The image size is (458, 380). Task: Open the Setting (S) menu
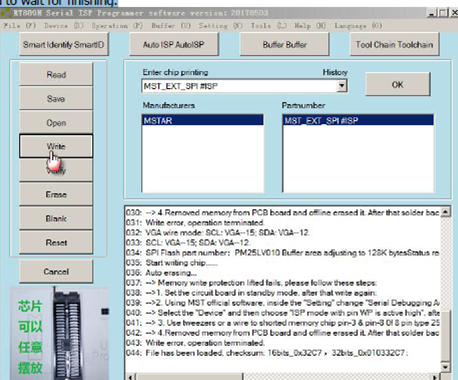(x=221, y=26)
